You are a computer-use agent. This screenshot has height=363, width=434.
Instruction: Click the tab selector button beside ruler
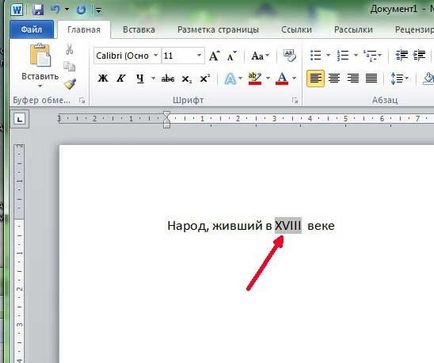coord(20,119)
